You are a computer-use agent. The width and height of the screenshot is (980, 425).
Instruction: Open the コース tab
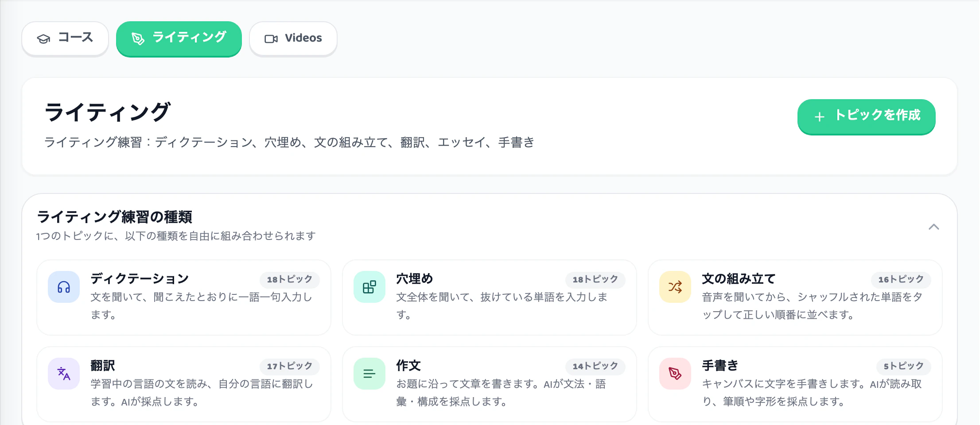65,39
